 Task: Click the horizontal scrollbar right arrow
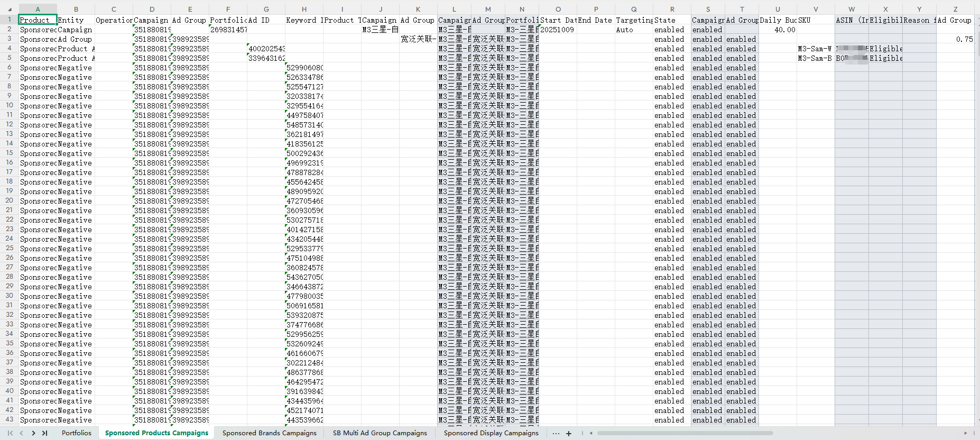[966, 433]
